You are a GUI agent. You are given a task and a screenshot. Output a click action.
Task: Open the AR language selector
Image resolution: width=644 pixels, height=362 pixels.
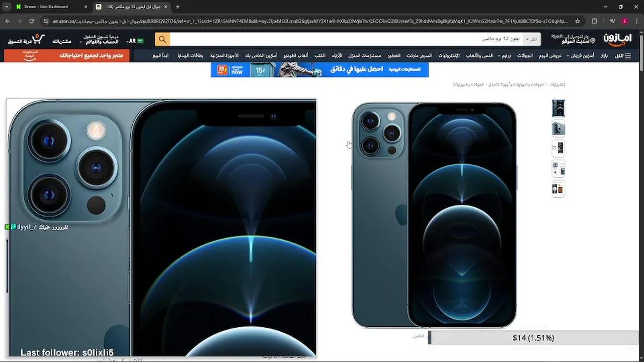(135, 41)
